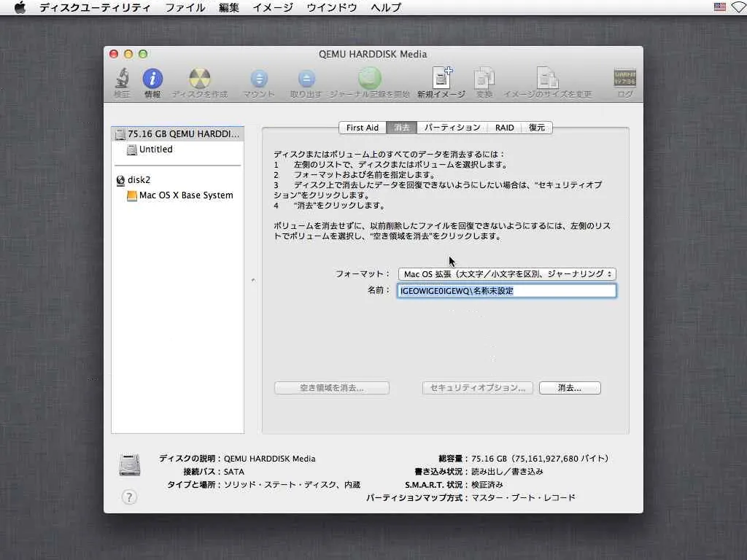
Task: Open the ウインドウ menu
Action: (x=332, y=7)
